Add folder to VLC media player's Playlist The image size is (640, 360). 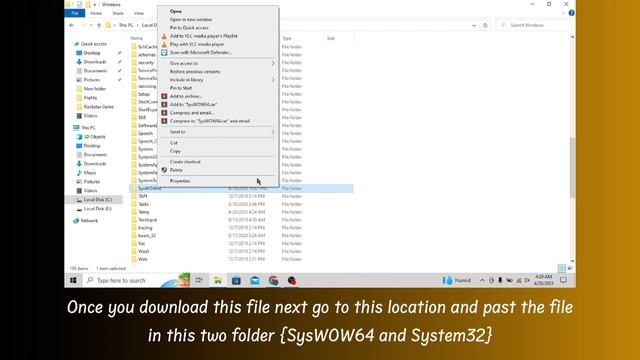[203, 36]
